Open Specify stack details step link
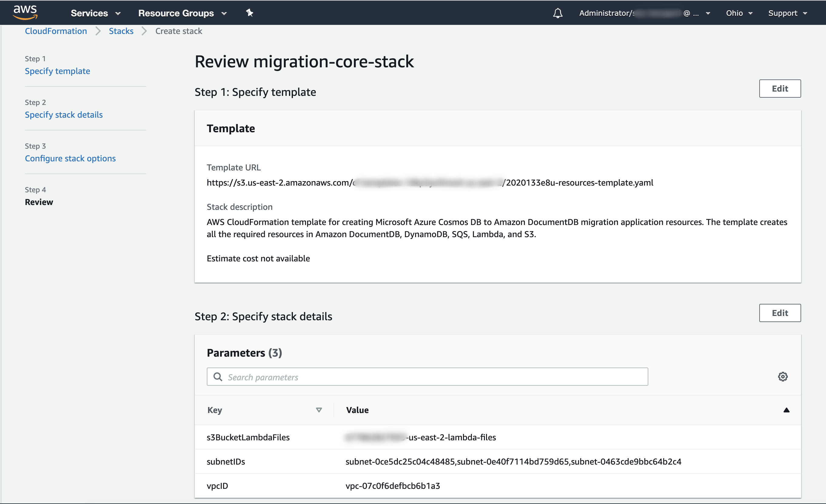Viewport: 826px width, 504px height. click(64, 115)
